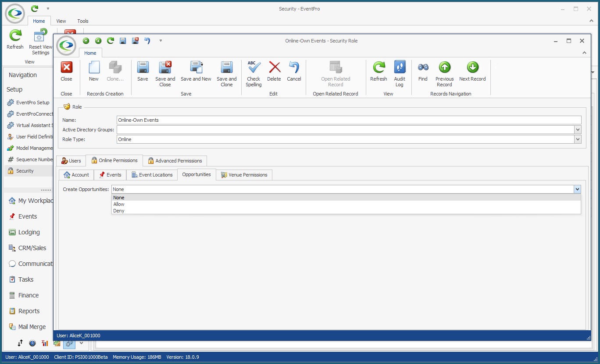Click the Cancel undo icon in the Edit group
This screenshot has height=364, width=600.
point(294,67)
